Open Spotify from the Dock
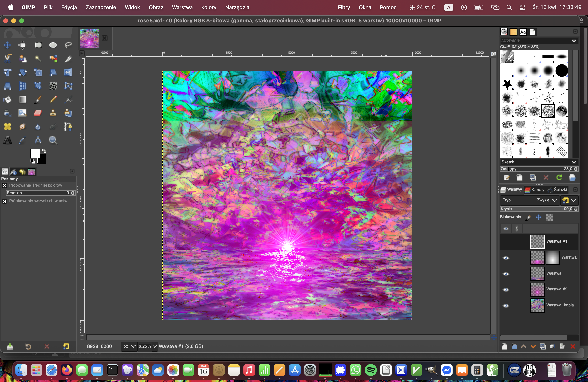 point(371,370)
